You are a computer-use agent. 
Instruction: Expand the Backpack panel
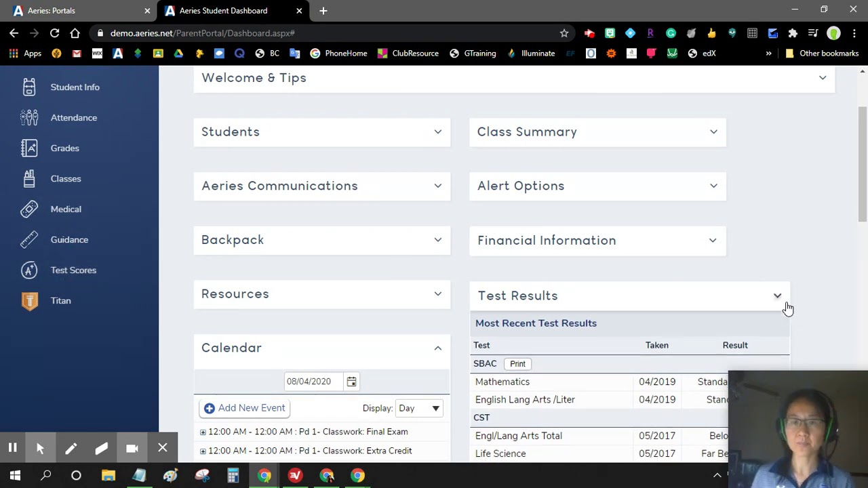pos(438,239)
